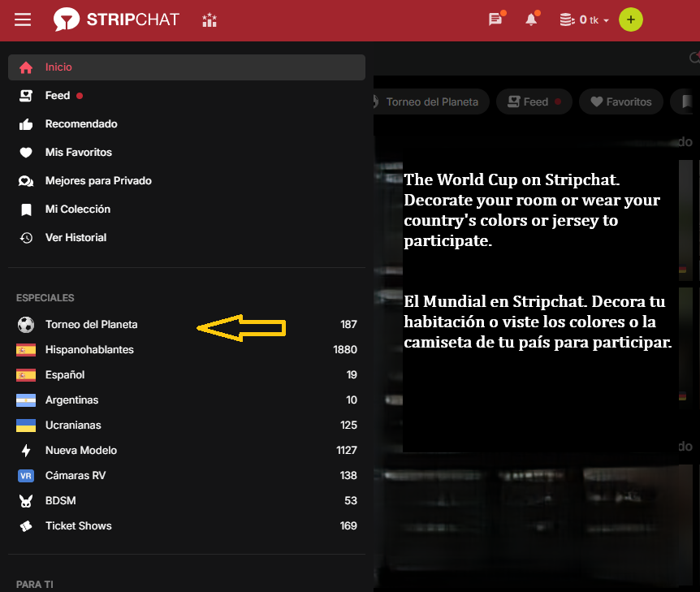The height and width of the screenshot is (592, 700).
Task: Select the Torneo del Planeta tab chip
Action: tap(430, 102)
